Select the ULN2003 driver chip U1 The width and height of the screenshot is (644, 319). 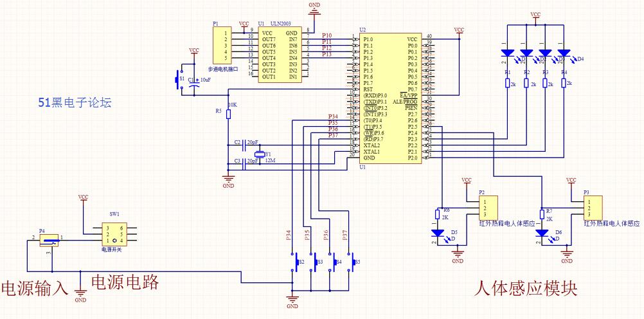click(280, 55)
